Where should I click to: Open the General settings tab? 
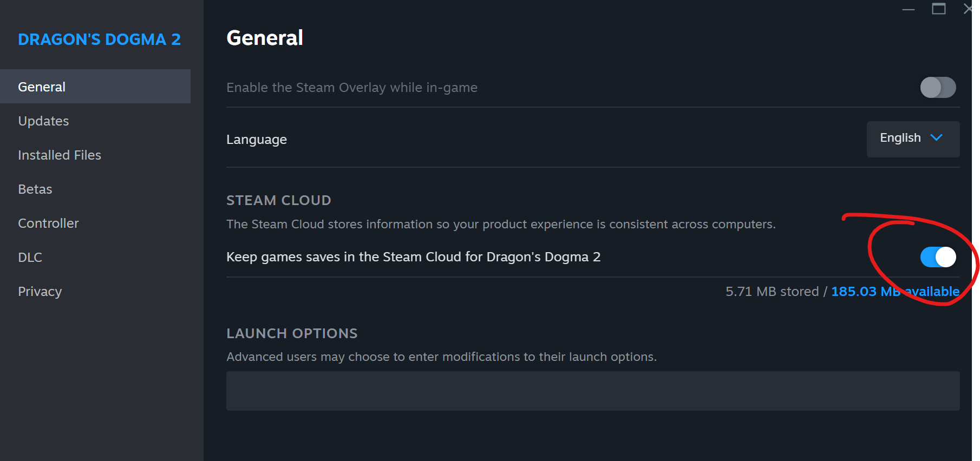pyautogui.click(x=42, y=87)
